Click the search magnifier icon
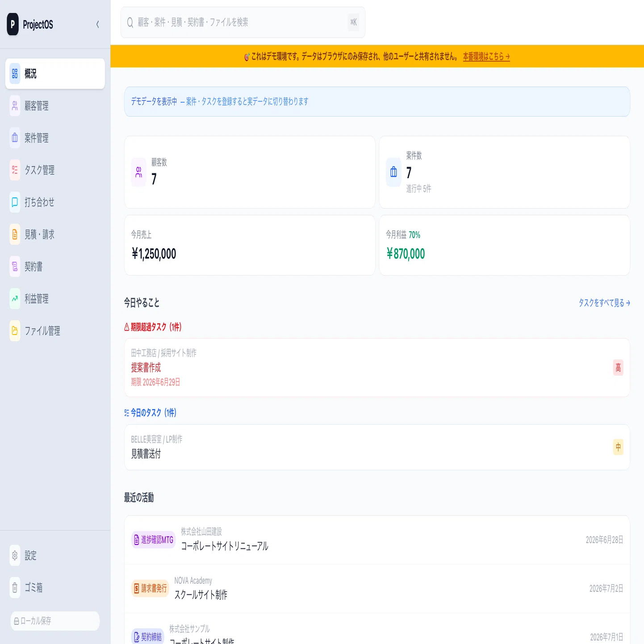This screenshot has width=644, height=644. 130,22
